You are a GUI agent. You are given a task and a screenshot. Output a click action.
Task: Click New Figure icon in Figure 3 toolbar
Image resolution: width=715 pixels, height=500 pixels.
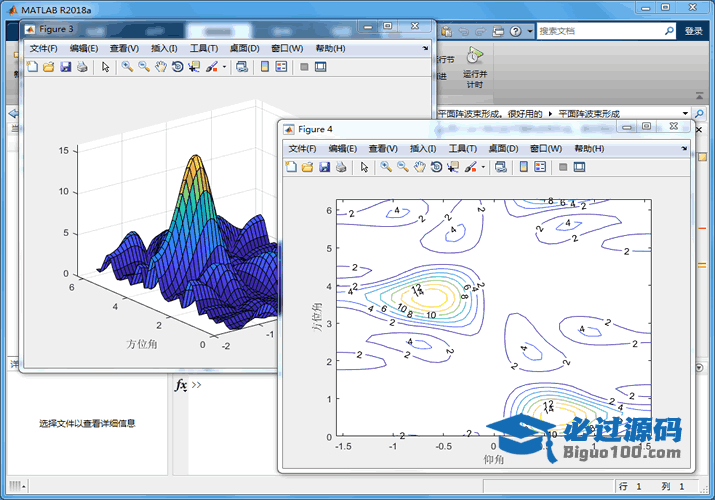pyautogui.click(x=32, y=67)
